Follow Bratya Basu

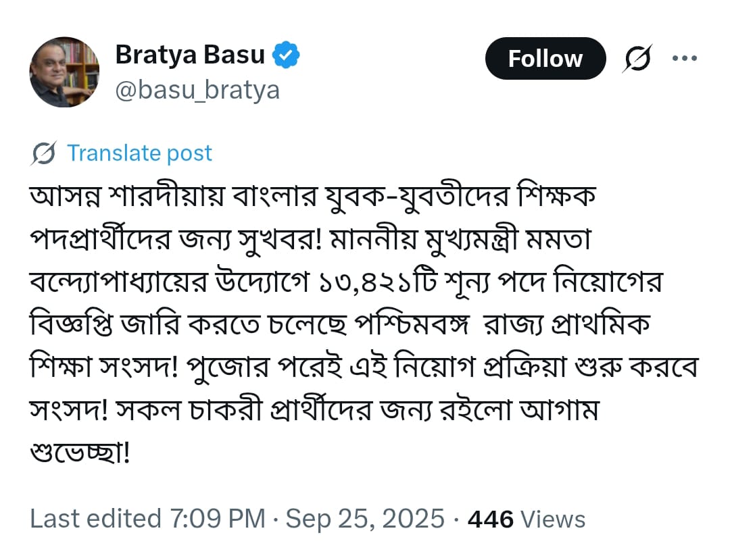tap(545, 59)
